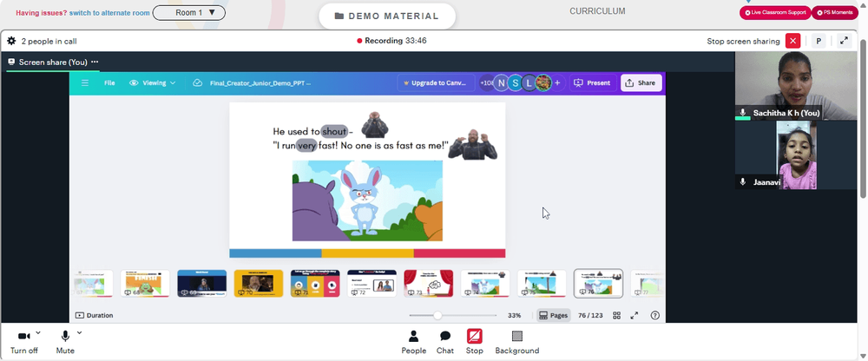868x361 pixels.
Task: Start presentation with Present button
Action: click(x=593, y=83)
